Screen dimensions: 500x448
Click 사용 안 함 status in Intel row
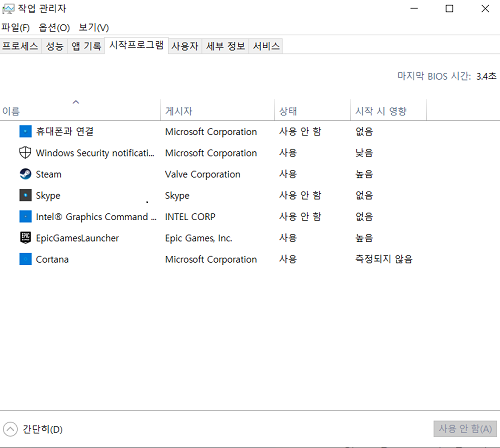pyautogui.click(x=300, y=217)
